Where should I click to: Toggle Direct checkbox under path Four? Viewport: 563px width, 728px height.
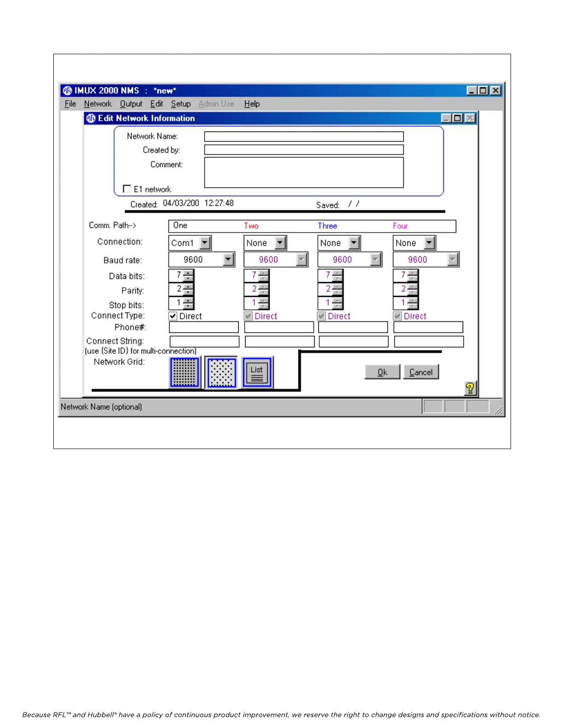[x=397, y=316]
